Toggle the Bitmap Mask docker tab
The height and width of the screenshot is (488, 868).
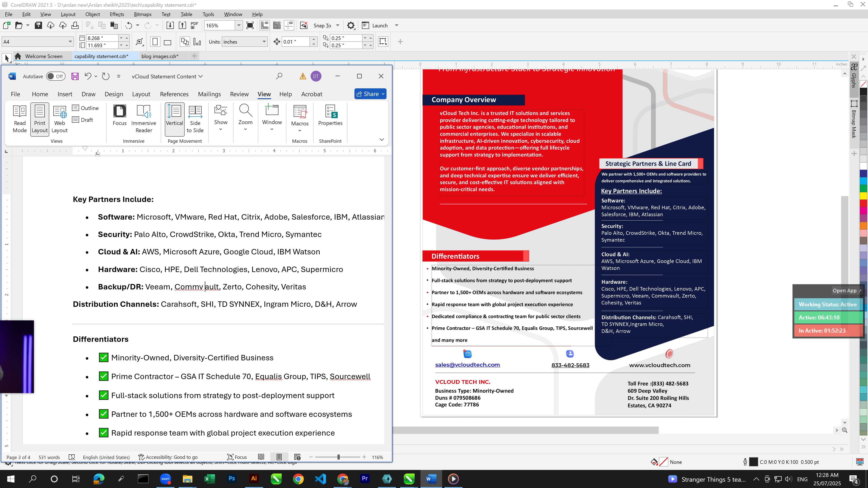coord(854,119)
